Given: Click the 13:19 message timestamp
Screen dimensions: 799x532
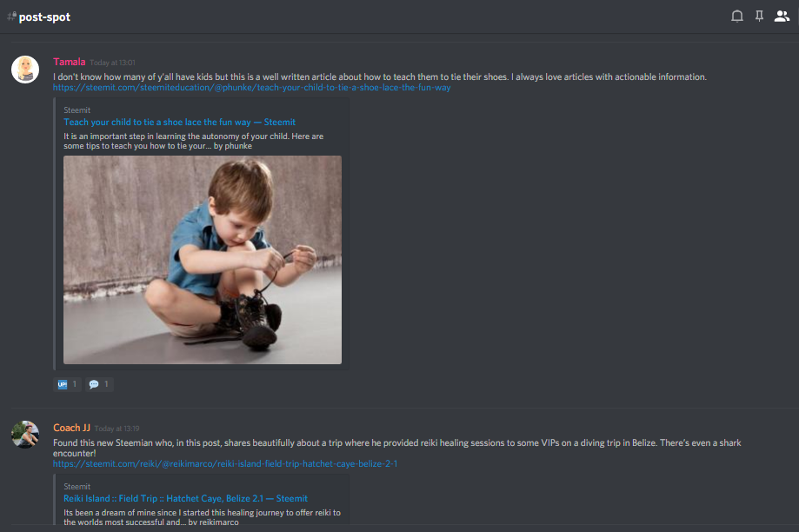Looking at the screenshot, I should point(117,429).
